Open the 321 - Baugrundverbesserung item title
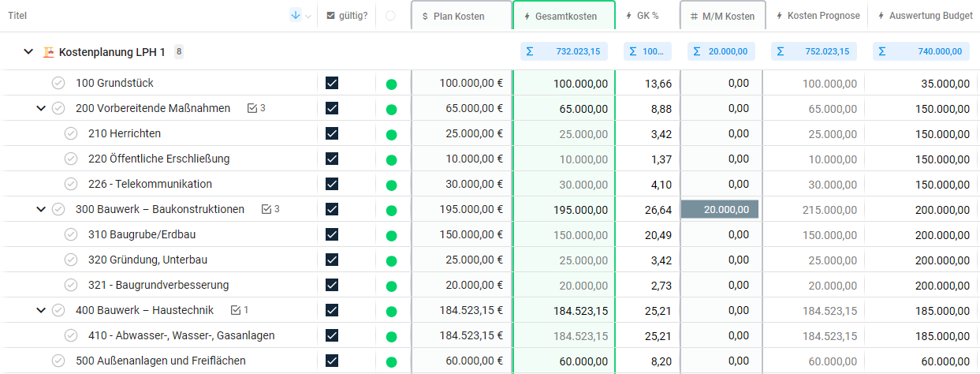 coord(158,285)
